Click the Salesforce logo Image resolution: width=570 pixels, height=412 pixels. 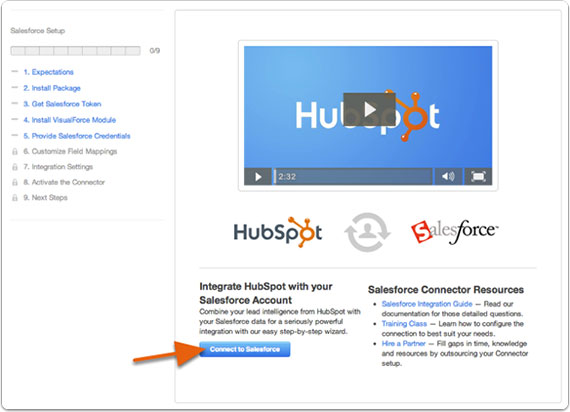[x=454, y=231]
